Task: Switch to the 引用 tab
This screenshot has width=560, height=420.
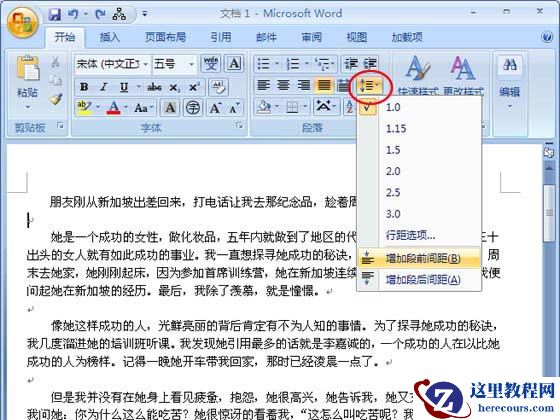Action: [220, 37]
